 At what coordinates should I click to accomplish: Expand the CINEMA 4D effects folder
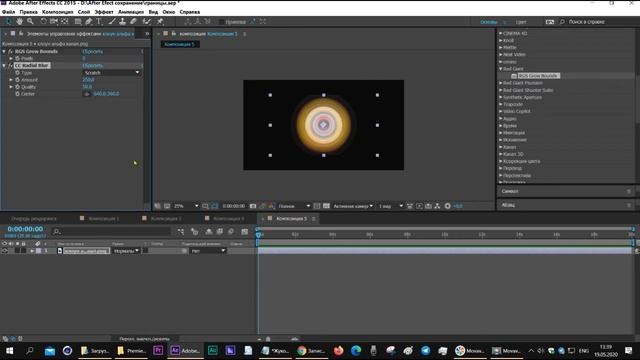500,33
